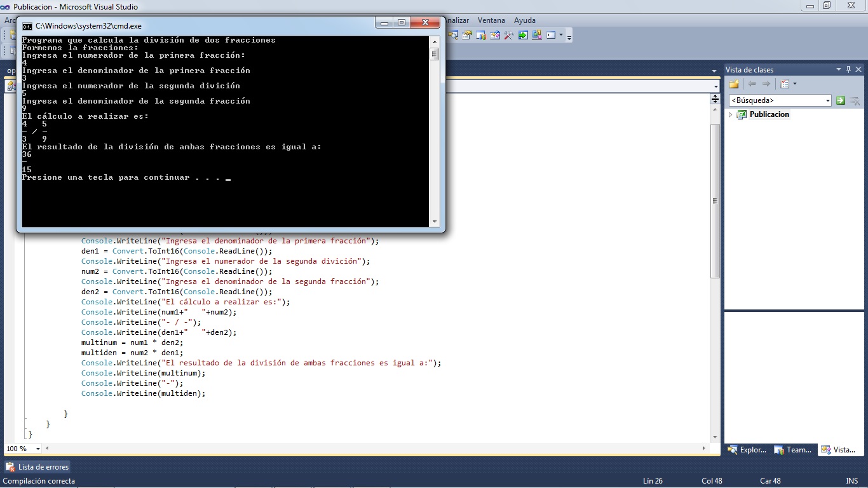Click the wrench-and-hammer Cuadro de herramientas icon
This screenshot has height=488, width=868.
tap(509, 35)
